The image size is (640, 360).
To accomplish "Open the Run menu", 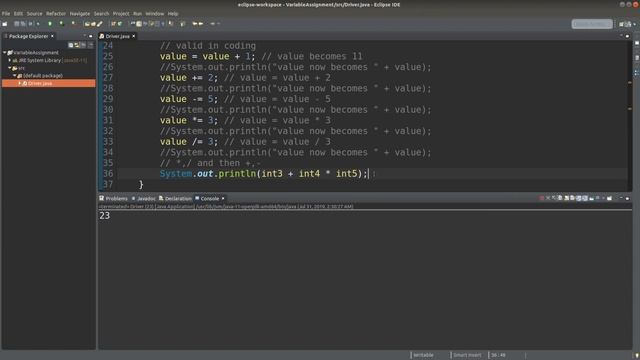I will coord(137,13).
